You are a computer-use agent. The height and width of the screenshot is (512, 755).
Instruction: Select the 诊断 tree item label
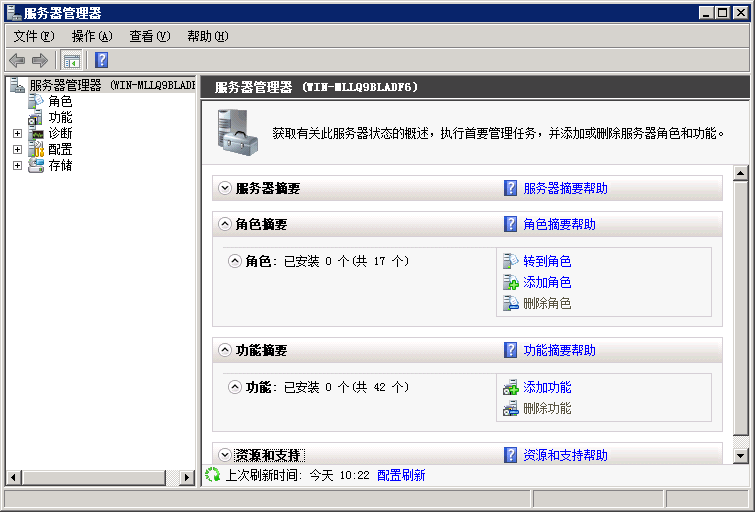coord(60,133)
